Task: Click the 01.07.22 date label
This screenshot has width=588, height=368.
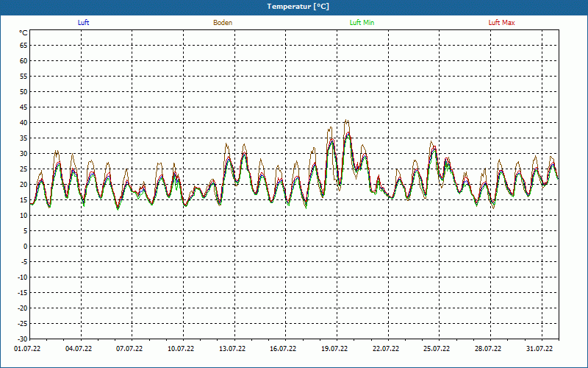Action: coord(27,349)
